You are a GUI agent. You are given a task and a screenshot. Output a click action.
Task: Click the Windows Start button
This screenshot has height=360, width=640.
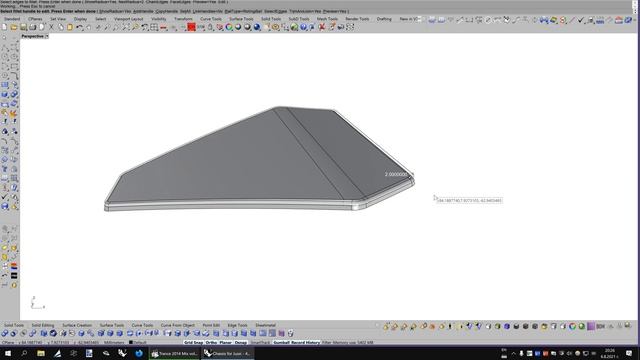[8, 353]
